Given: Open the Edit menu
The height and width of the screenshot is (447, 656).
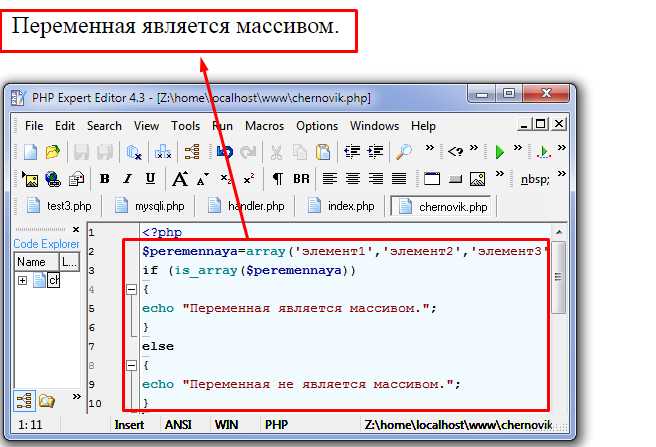Looking at the screenshot, I should [65, 126].
